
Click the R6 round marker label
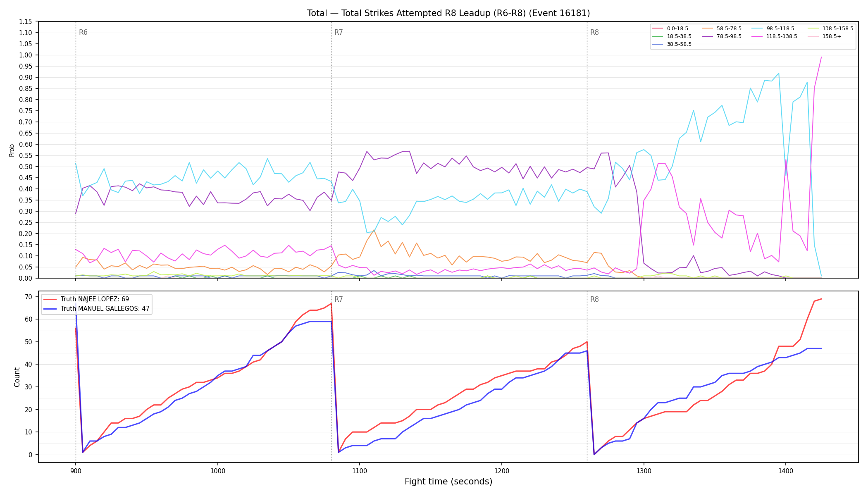83,33
